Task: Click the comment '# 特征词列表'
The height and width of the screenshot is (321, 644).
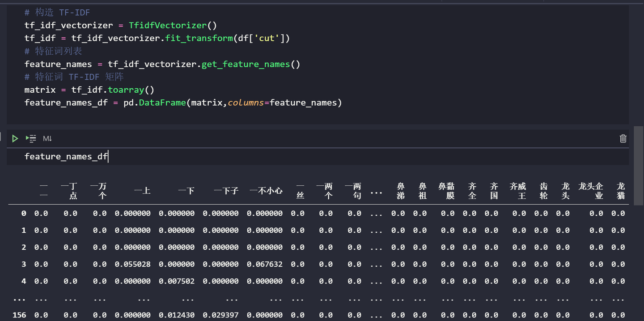Action: pyautogui.click(x=53, y=51)
